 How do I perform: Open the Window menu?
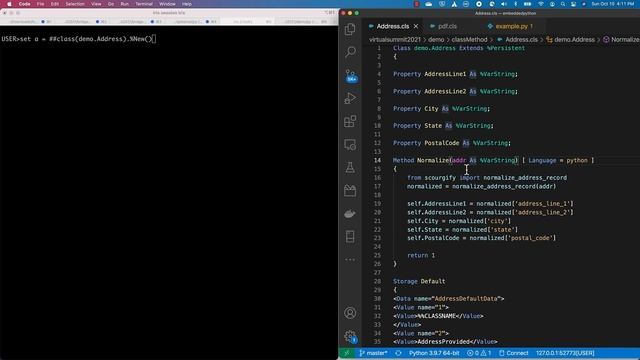click(167, 4)
